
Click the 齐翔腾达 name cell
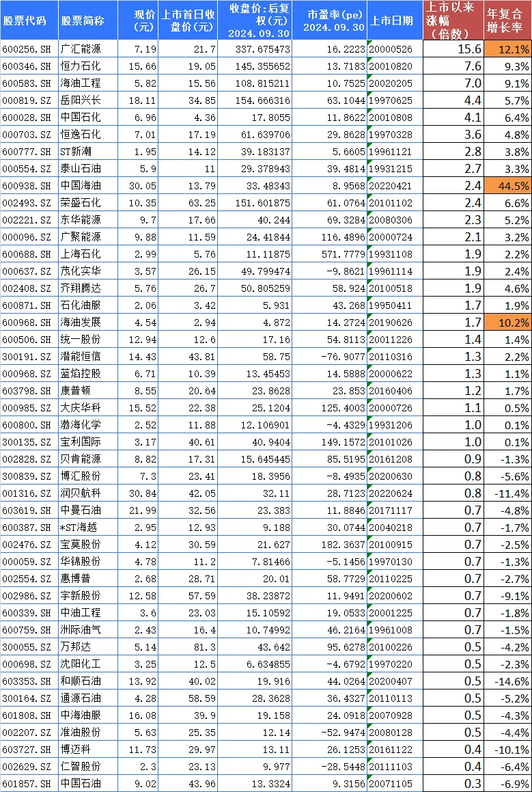(x=88, y=288)
